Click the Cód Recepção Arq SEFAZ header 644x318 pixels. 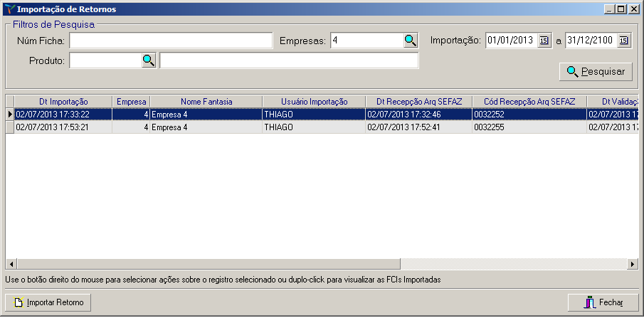coord(529,102)
